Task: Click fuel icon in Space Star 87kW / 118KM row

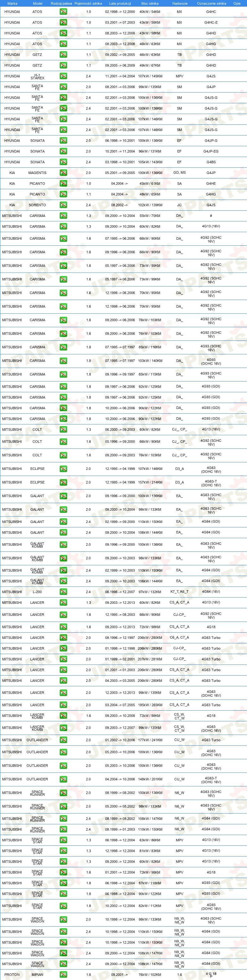Action: pyautogui.click(x=63, y=883)
